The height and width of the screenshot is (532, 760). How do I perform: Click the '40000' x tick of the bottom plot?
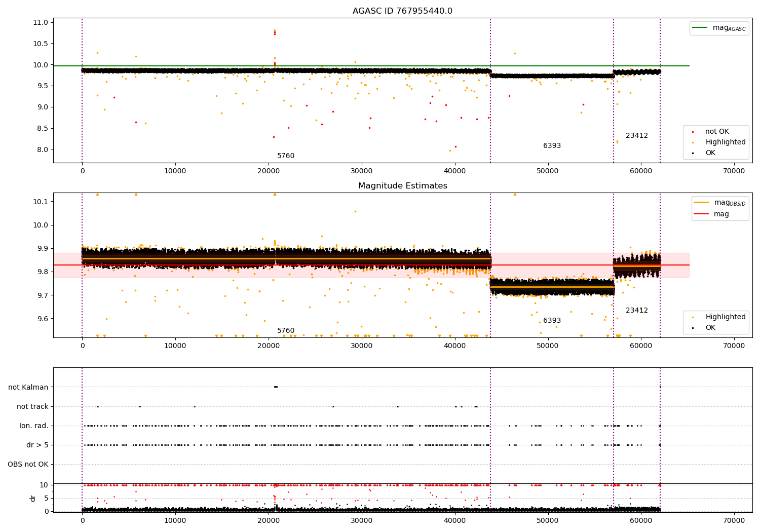(454, 520)
